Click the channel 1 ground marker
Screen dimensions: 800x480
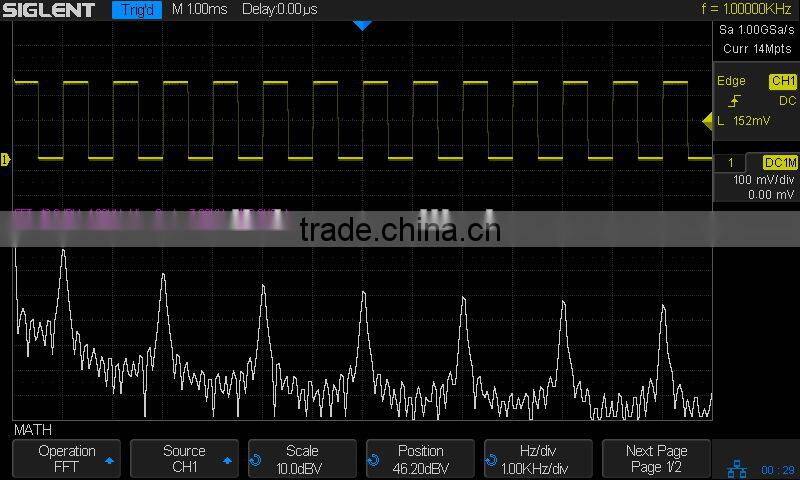pyautogui.click(x=5, y=159)
